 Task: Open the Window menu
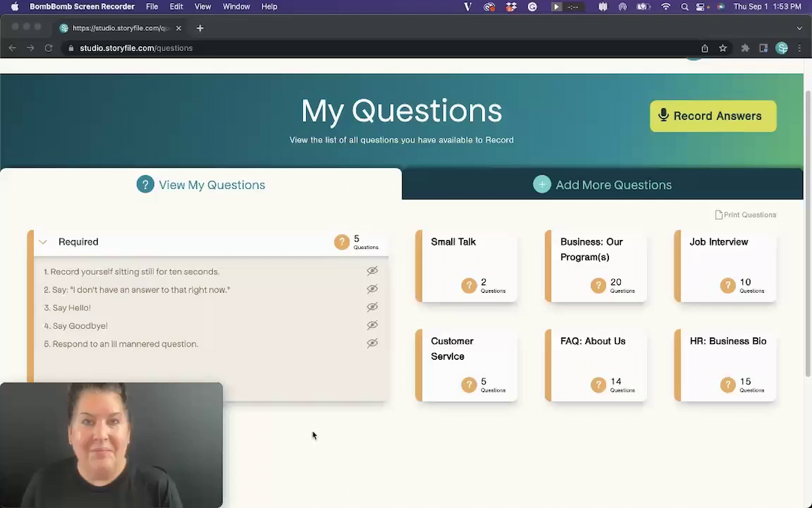[x=236, y=7]
